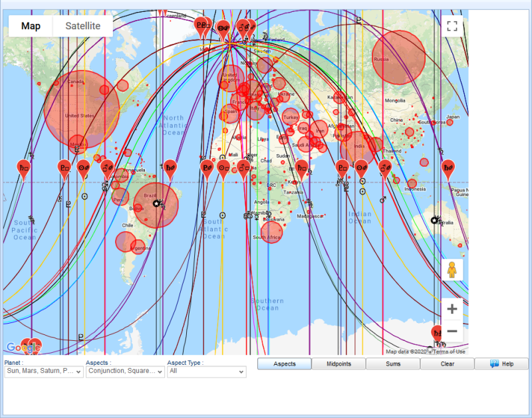
Task: Open the Terms of Use link
Action: coord(450,352)
